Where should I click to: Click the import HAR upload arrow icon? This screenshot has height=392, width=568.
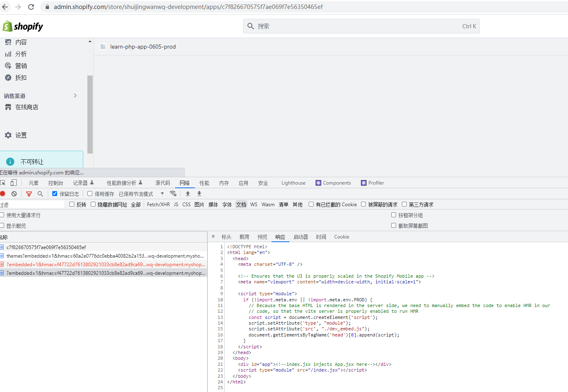click(x=188, y=194)
